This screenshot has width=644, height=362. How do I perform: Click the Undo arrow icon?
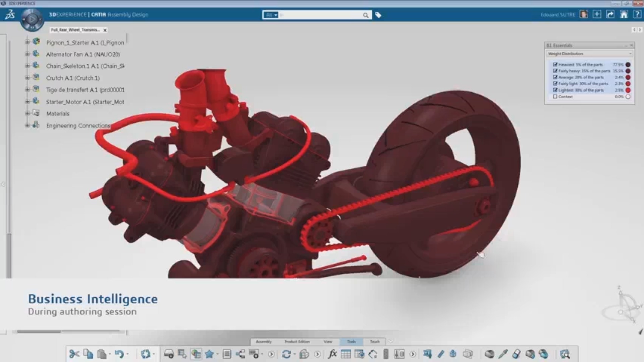click(119, 354)
